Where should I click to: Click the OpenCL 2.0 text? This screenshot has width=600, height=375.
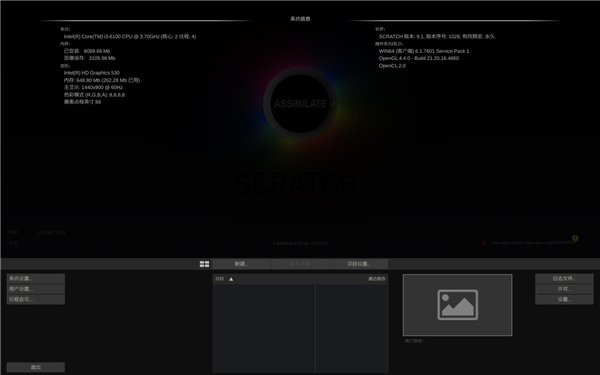pos(392,66)
